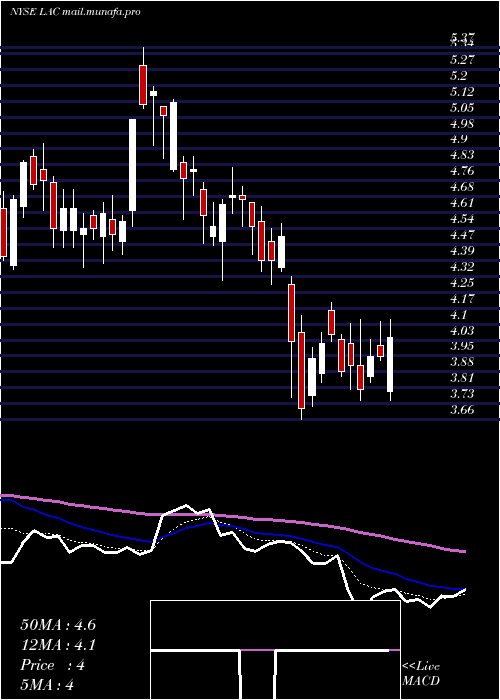This screenshot has height=700, width=500.
Task: Click the 4.03 price axis label
Action: [x=462, y=330]
